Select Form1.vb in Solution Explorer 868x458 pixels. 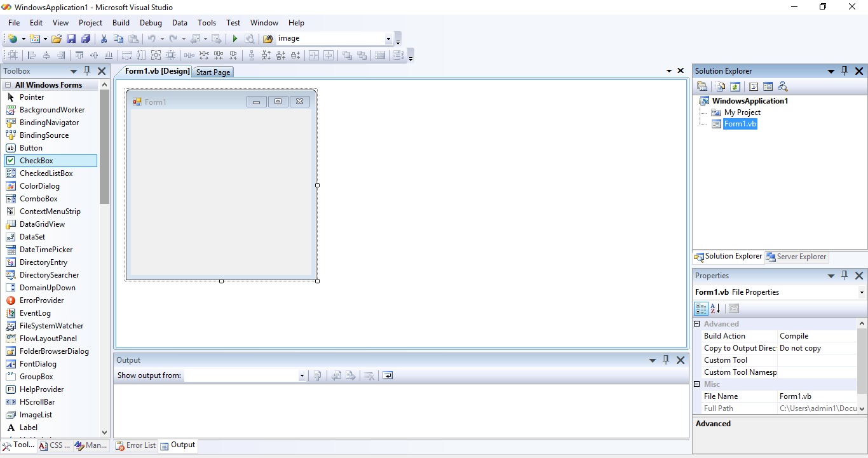tap(740, 124)
